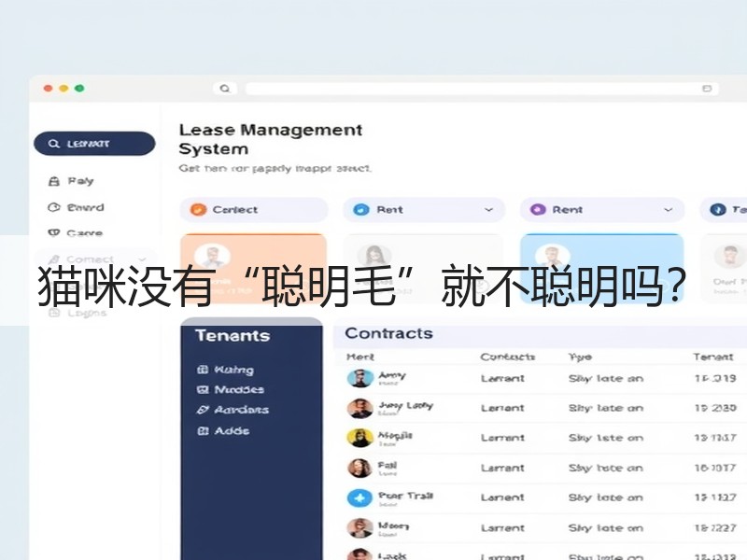Click the Adds icon in Tenants panel
The height and width of the screenshot is (560, 747).
203,431
